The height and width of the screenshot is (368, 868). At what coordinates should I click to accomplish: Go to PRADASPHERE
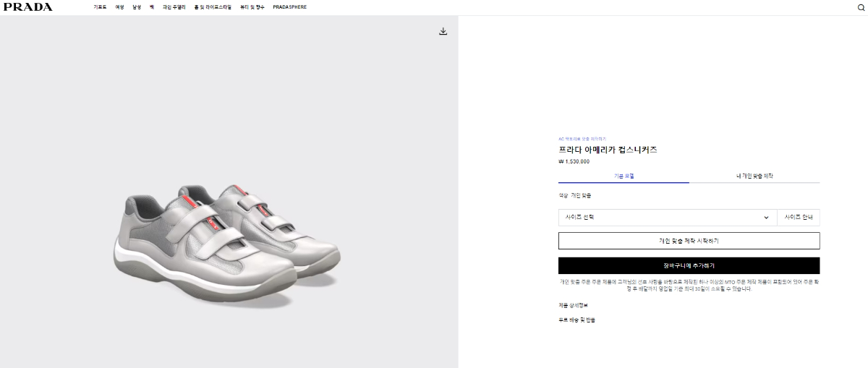[x=289, y=7]
